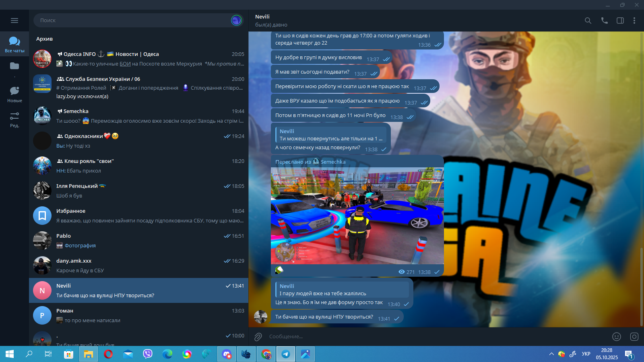Image resolution: width=644 pixels, height=362 pixels.
Task: Open the forwarded game screenshot image
Action: [357, 216]
